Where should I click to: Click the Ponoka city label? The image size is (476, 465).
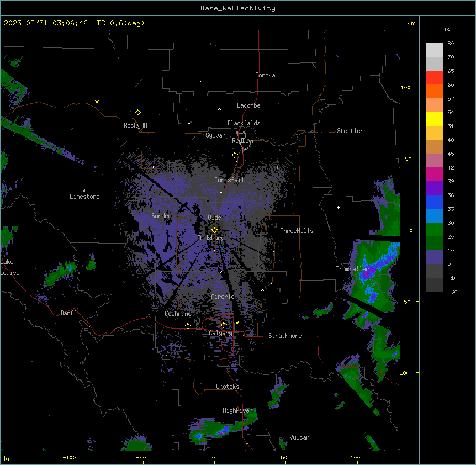click(265, 75)
